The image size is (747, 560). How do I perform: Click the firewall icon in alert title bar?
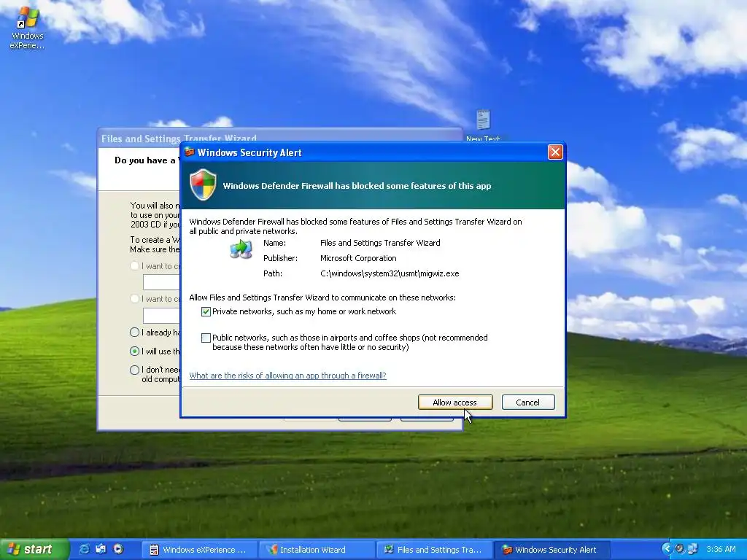click(x=190, y=152)
